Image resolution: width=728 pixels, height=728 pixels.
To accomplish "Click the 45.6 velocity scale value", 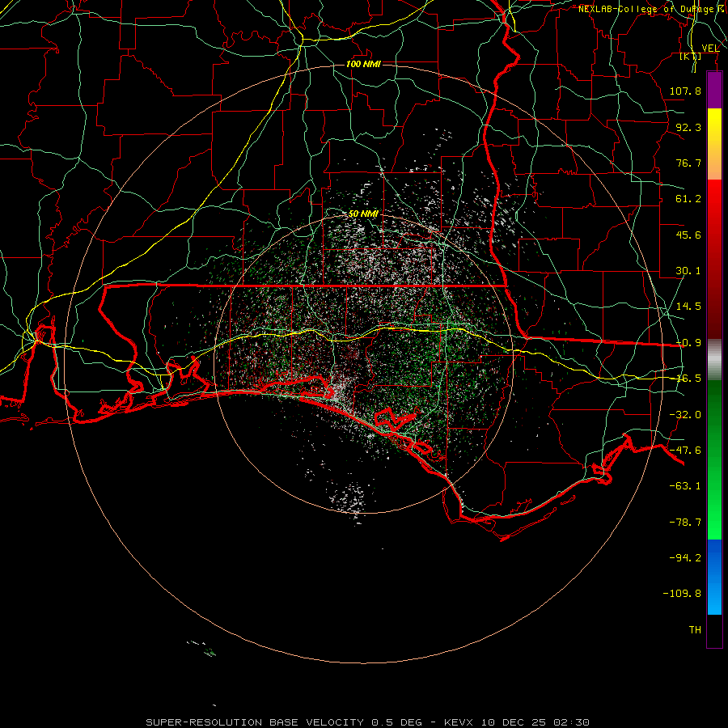I will pyautogui.click(x=688, y=235).
